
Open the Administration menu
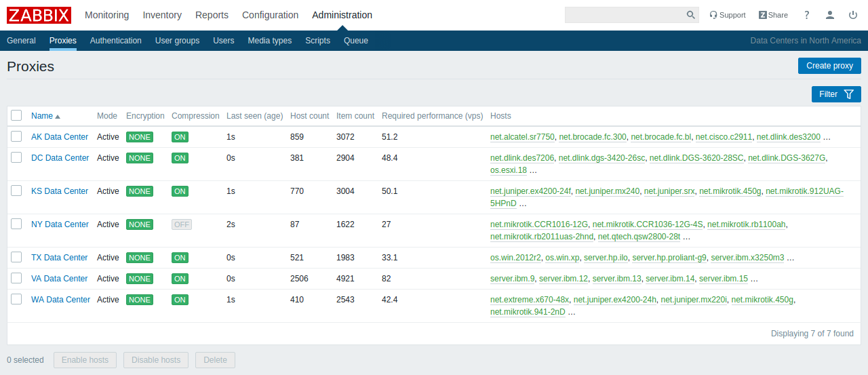(x=342, y=15)
